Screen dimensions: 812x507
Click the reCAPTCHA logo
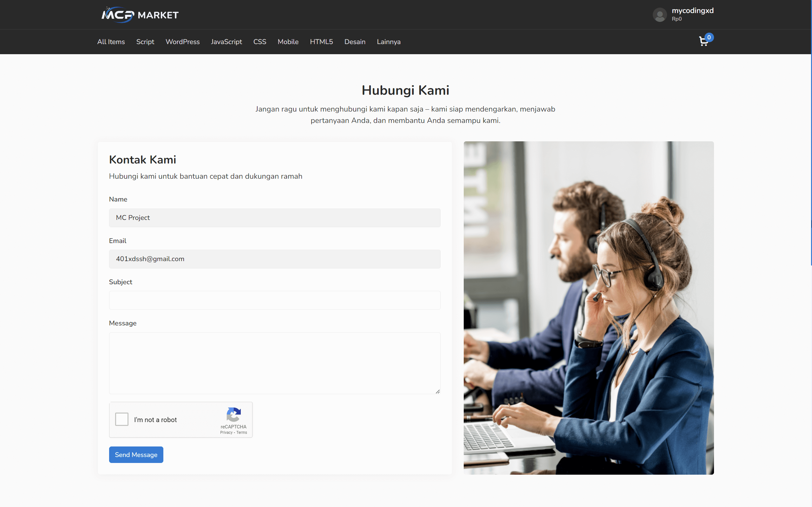pyautogui.click(x=233, y=414)
